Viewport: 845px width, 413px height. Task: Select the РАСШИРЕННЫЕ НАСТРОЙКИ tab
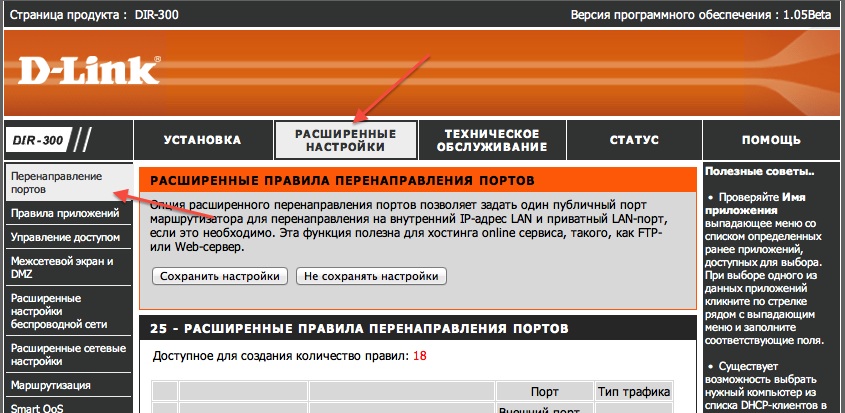coord(345,140)
